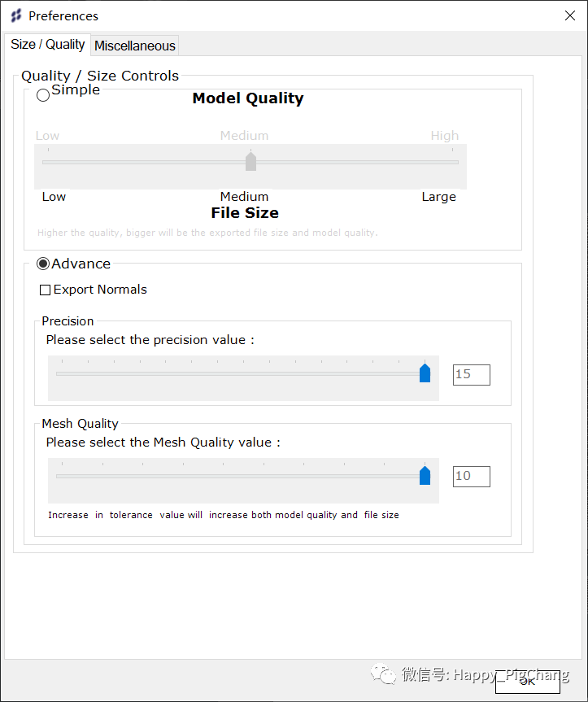Image resolution: width=588 pixels, height=702 pixels.
Task: Switch to the Size / Quality tab
Action: point(47,45)
